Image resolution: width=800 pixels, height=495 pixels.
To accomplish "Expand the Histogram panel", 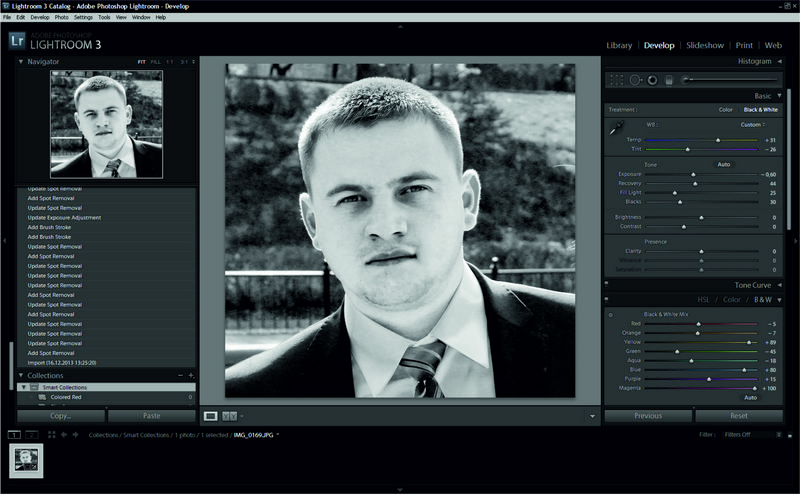I will [779, 61].
